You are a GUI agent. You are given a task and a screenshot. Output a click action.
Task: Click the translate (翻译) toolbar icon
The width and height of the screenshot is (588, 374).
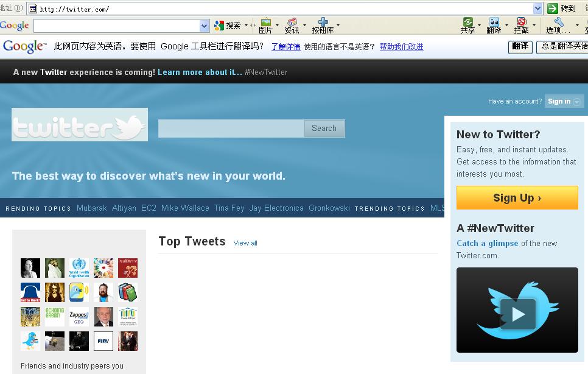pos(494,25)
